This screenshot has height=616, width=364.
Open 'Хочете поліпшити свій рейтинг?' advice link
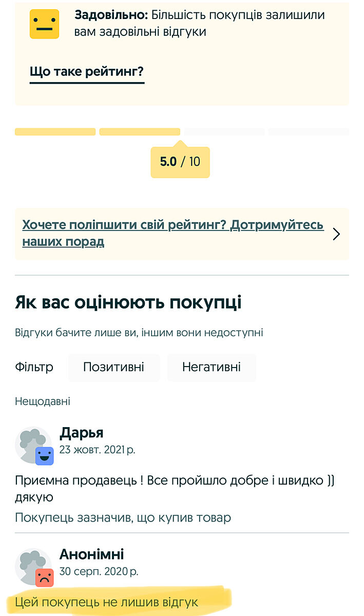click(x=173, y=233)
